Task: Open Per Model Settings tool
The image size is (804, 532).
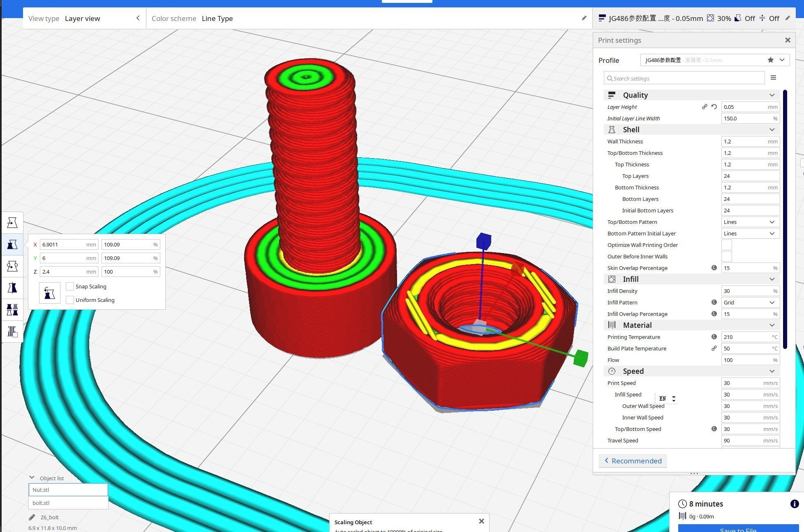Action: (x=12, y=310)
